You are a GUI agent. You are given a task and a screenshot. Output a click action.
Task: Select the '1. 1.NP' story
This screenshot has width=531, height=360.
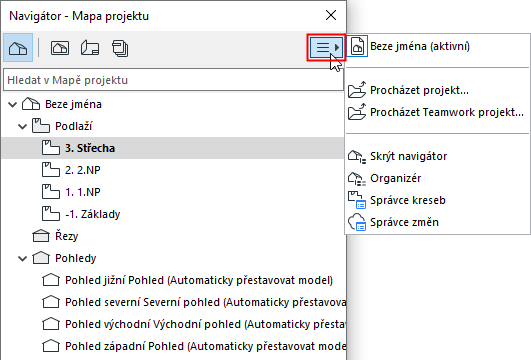173,192
